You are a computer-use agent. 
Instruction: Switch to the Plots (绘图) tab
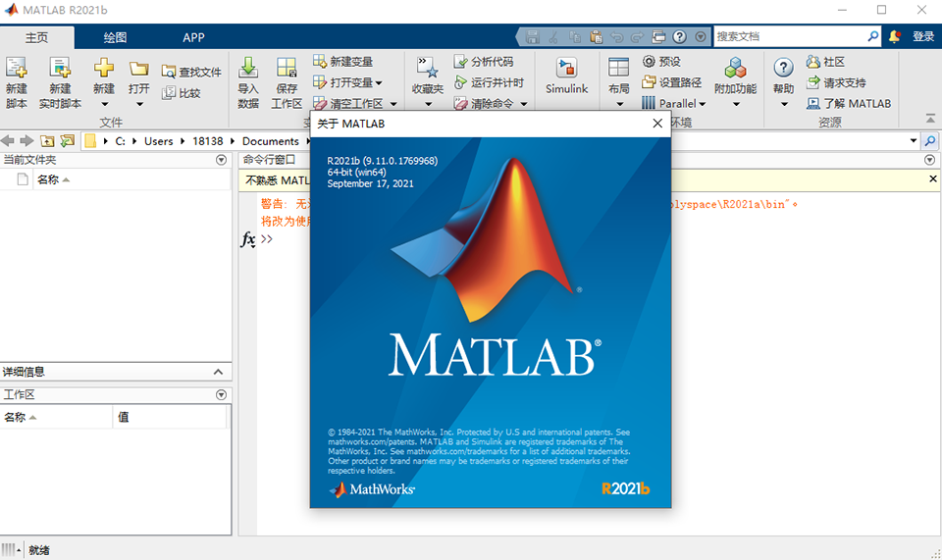click(x=115, y=37)
